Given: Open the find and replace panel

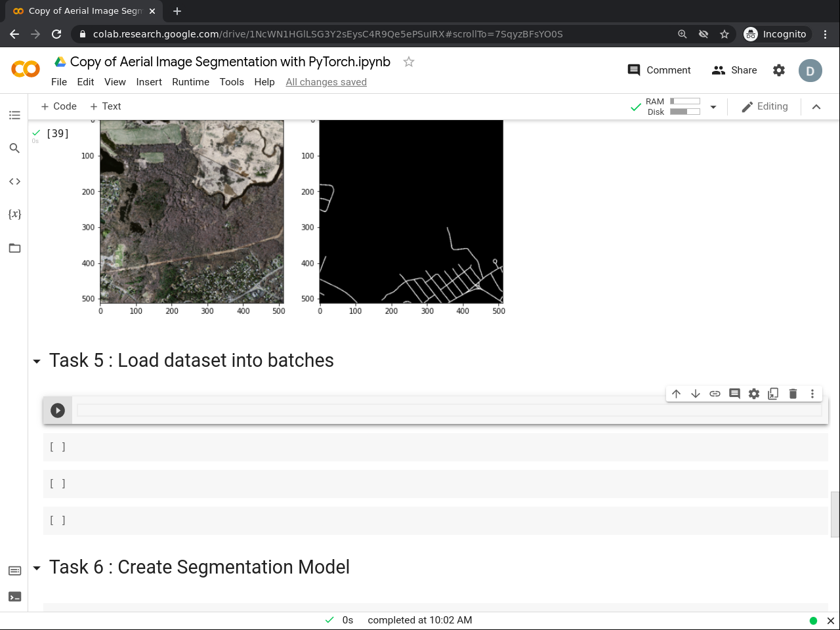Looking at the screenshot, I should click(x=14, y=148).
